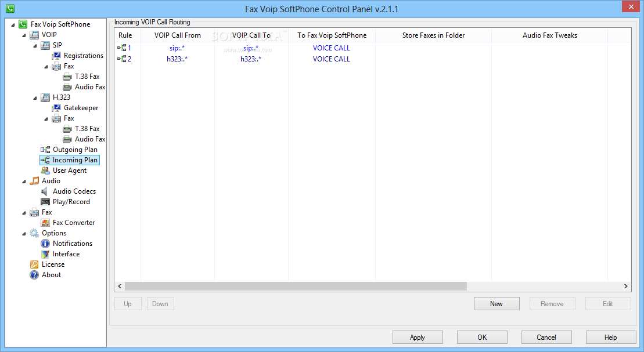This screenshot has height=352, width=644.
Task: Click the License key icon
Action: 34,264
